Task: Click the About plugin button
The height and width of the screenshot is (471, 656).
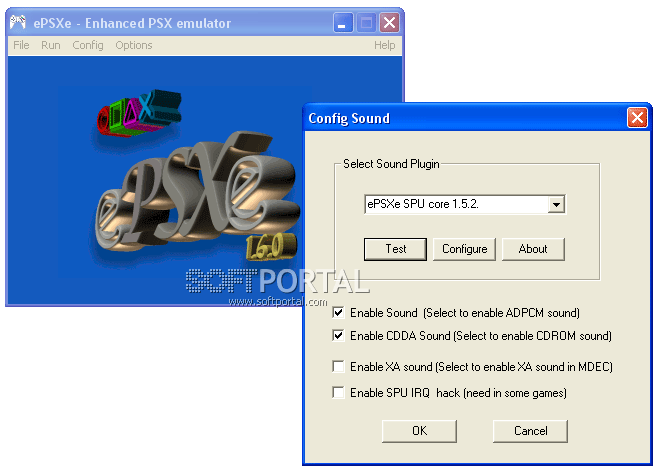Action: point(533,249)
